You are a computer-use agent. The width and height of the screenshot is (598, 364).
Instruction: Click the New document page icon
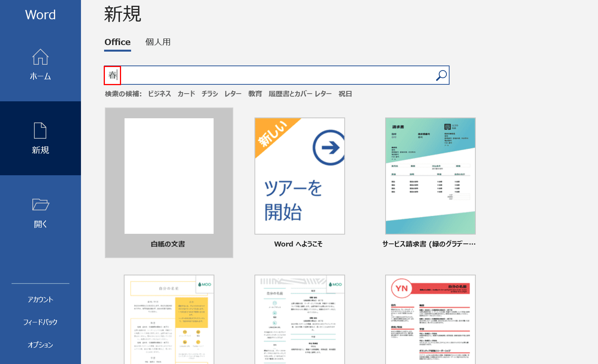tap(40, 131)
